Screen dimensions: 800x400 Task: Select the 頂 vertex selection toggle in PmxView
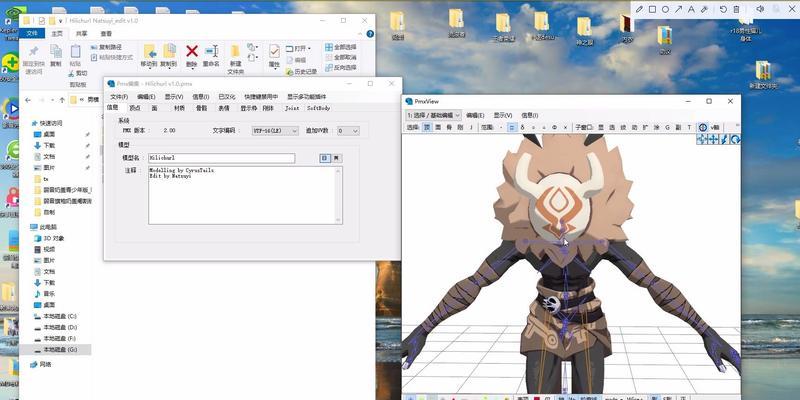click(x=427, y=128)
